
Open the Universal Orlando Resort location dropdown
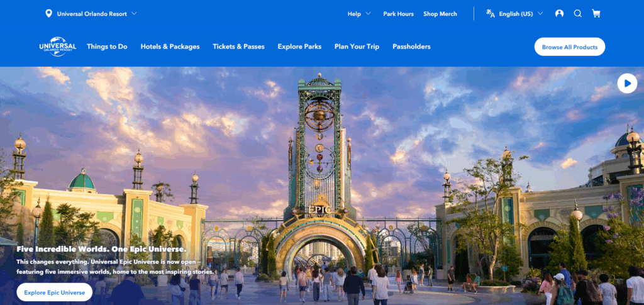96,14
